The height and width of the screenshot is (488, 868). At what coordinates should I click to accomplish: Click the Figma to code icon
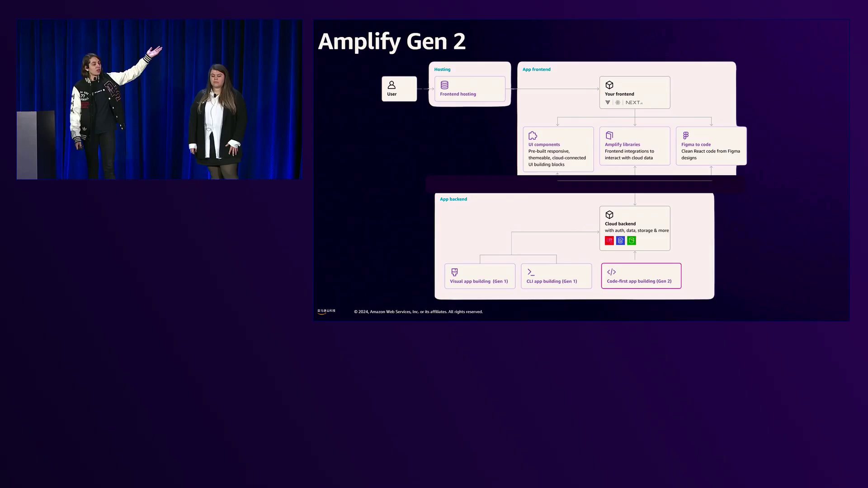click(x=686, y=136)
